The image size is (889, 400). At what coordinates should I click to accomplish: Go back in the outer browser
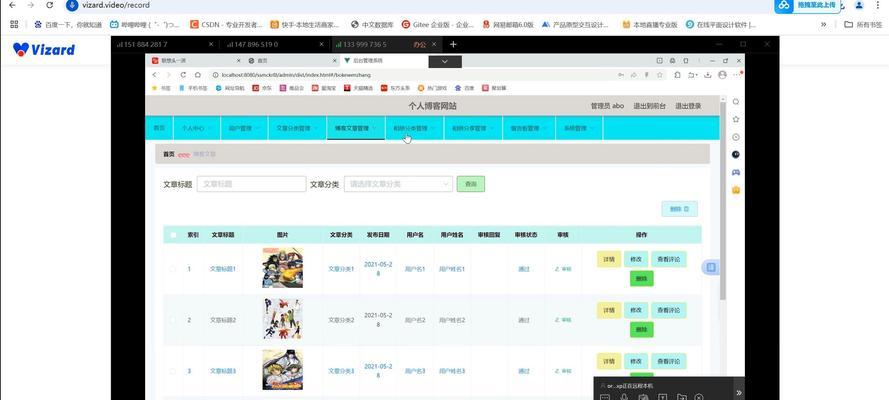click(x=12, y=5)
